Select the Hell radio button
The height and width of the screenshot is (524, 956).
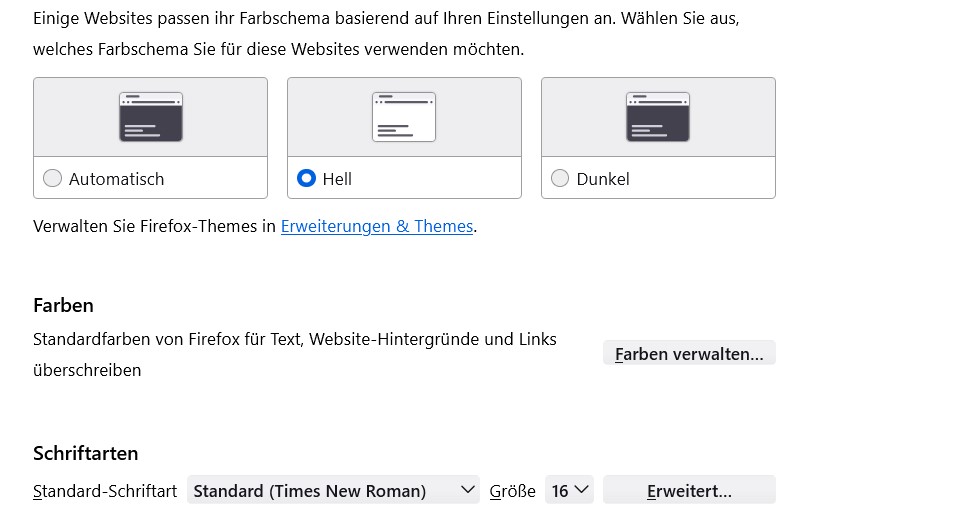[x=307, y=179]
